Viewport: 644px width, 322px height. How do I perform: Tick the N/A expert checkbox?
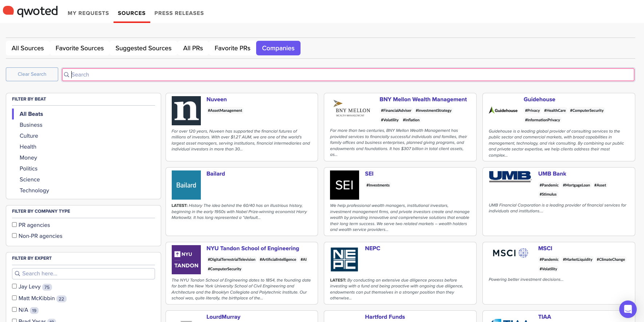(15, 310)
